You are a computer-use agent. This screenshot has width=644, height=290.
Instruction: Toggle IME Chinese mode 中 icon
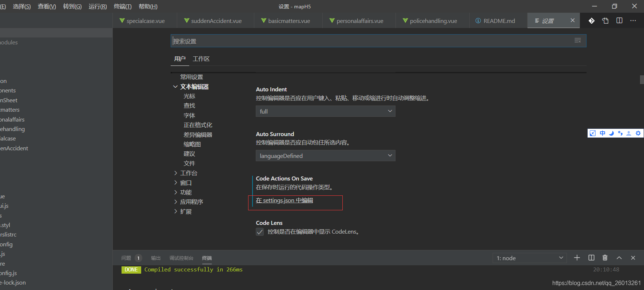[603, 133]
